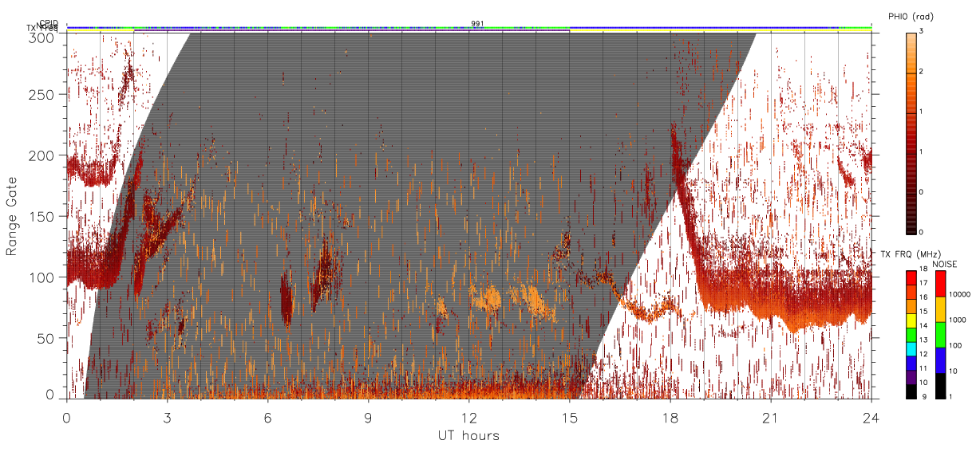Screen dimensions: 980x452
Task: Click the PHI0 gradient color bar
Action: (x=912, y=132)
